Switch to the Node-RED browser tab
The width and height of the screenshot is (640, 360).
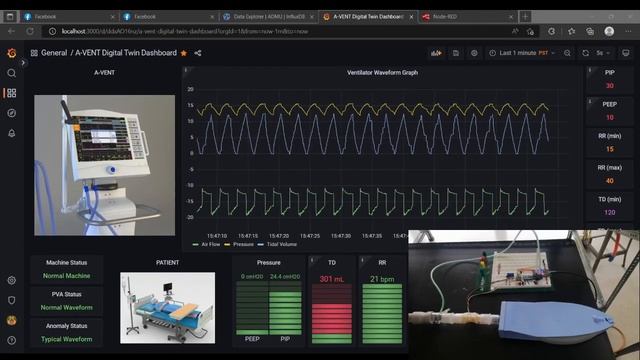(467, 17)
